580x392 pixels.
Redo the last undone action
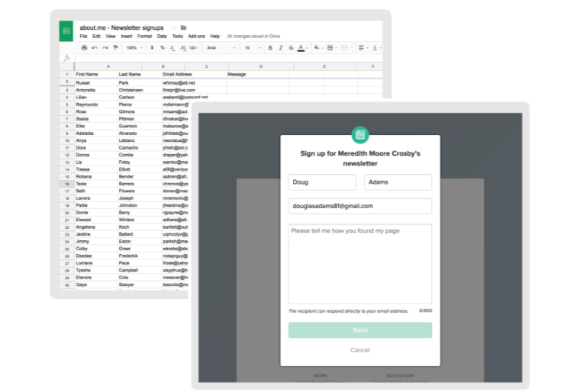pos(105,48)
